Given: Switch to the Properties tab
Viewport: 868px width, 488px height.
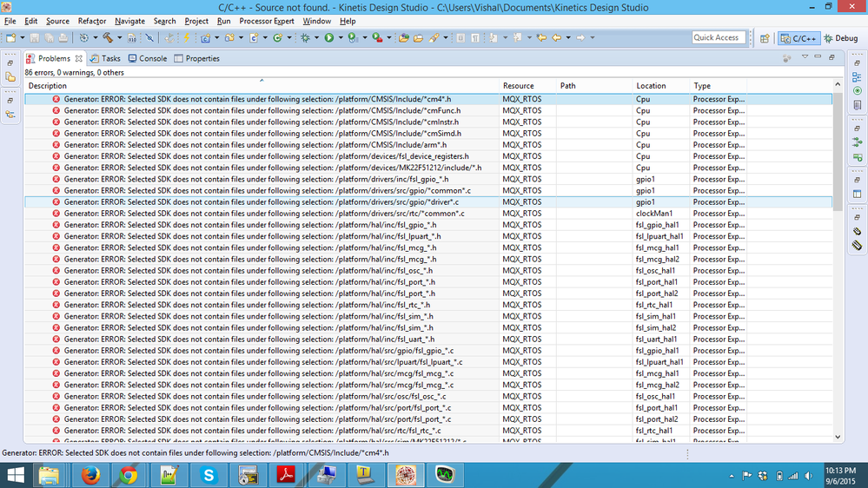Looking at the screenshot, I should click(x=196, y=58).
